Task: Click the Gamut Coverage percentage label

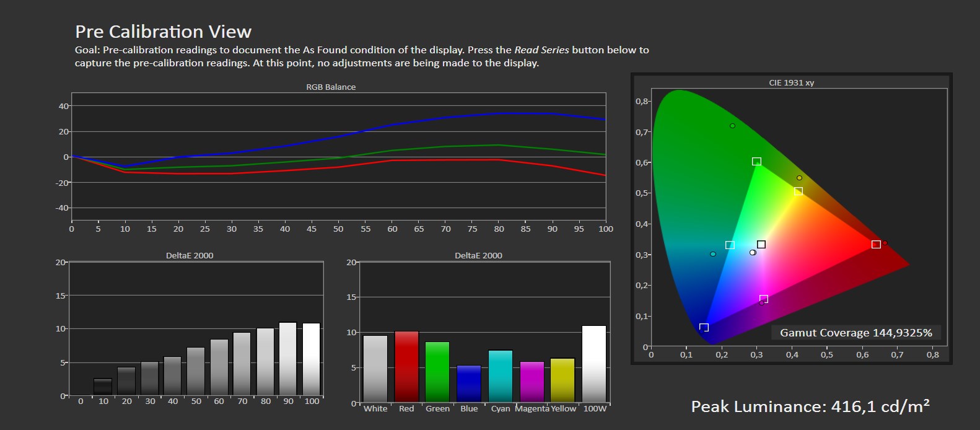Action: pyautogui.click(x=855, y=333)
